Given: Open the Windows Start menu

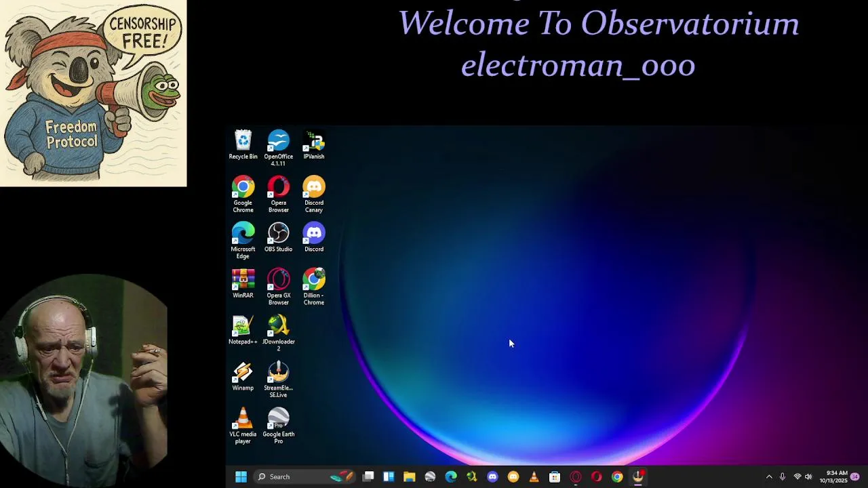Looking at the screenshot, I should coord(241,476).
